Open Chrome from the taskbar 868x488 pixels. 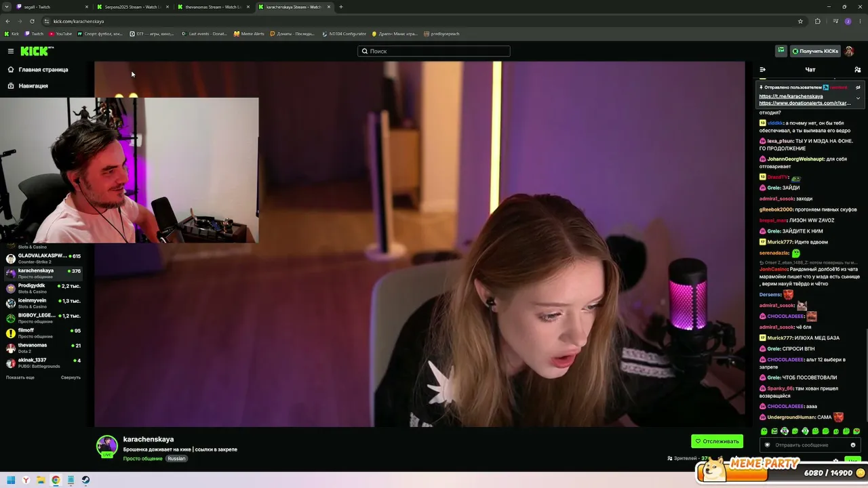point(56,481)
